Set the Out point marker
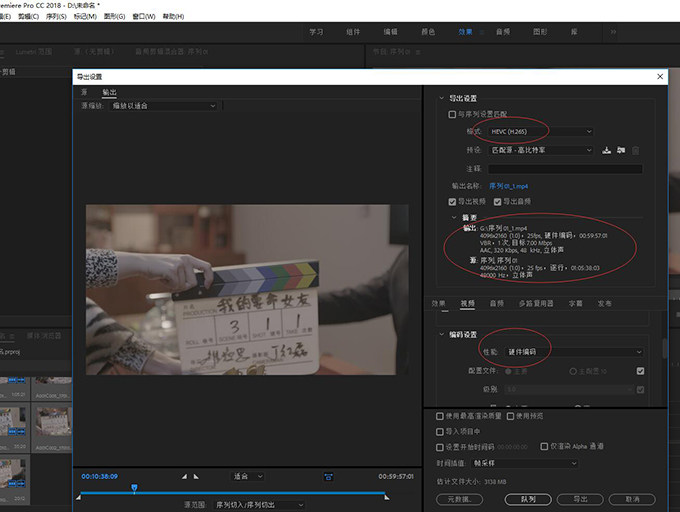680x512 pixels. click(196, 476)
